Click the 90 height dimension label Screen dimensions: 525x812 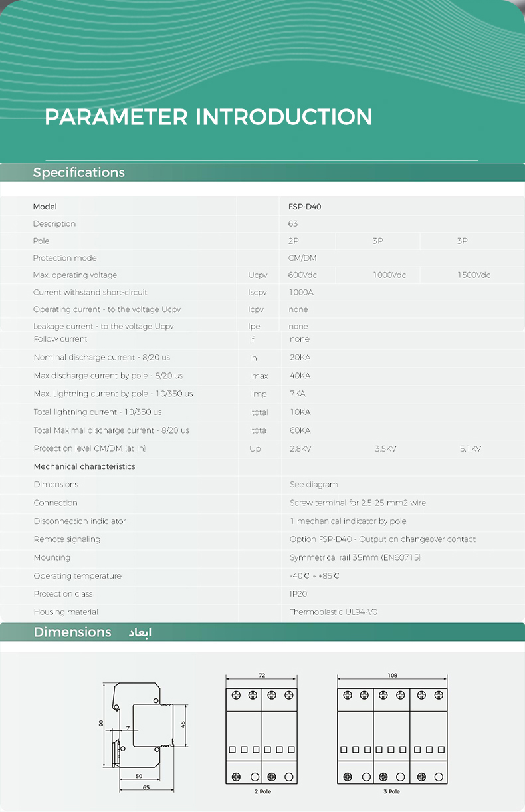tap(102, 724)
